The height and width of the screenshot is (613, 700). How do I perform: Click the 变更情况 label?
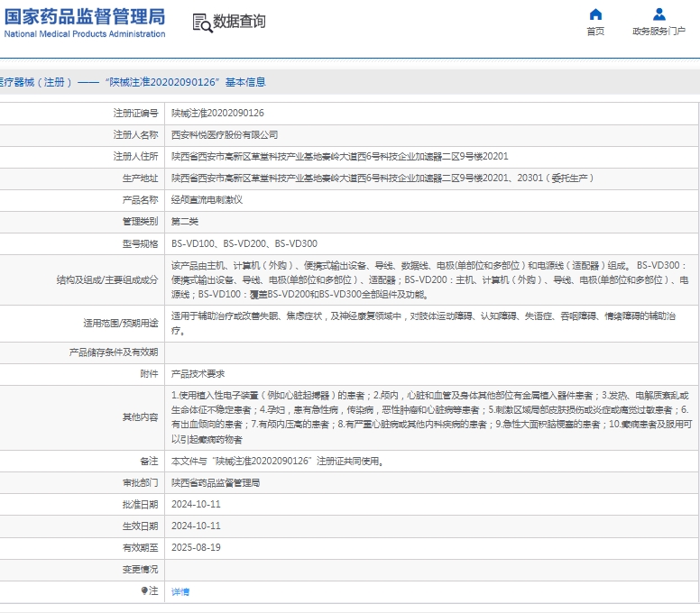coord(140,569)
